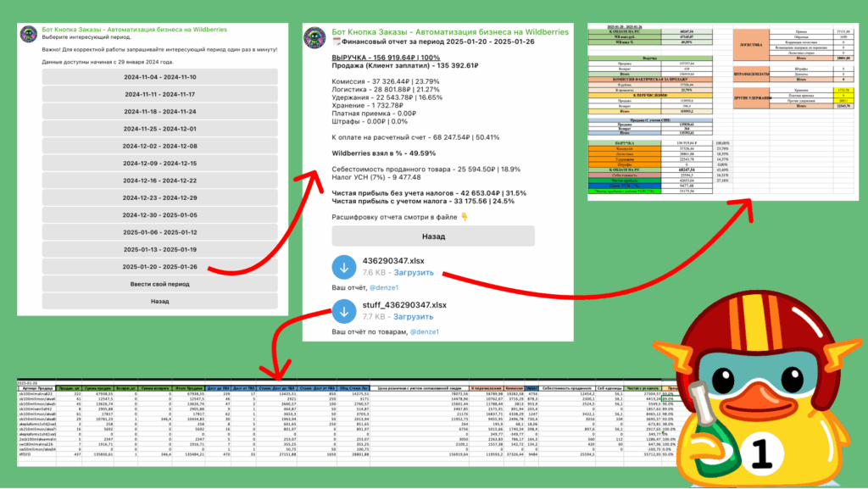
Task: Click 'Хранение - 1 732.78₽' line
Action: 368,106
